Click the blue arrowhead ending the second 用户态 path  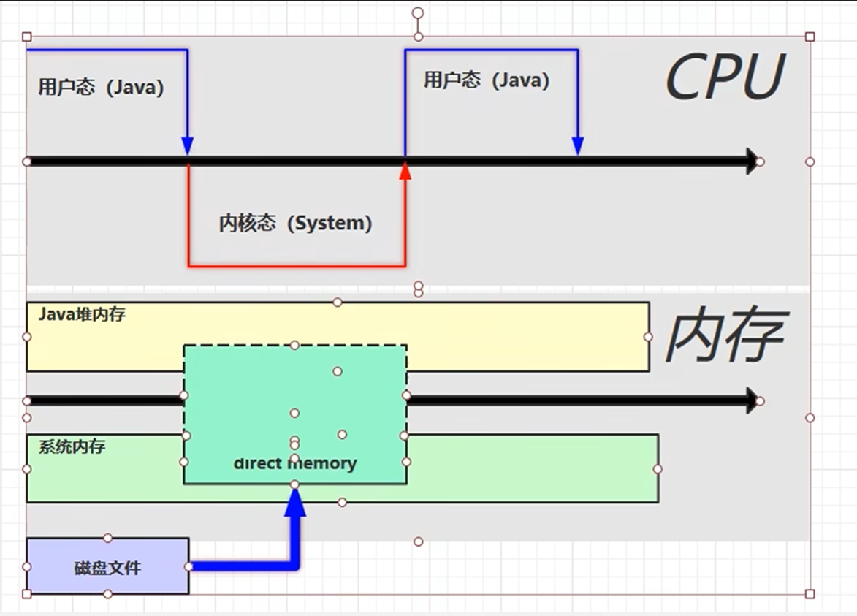pyautogui.click(x=578, y=146)
